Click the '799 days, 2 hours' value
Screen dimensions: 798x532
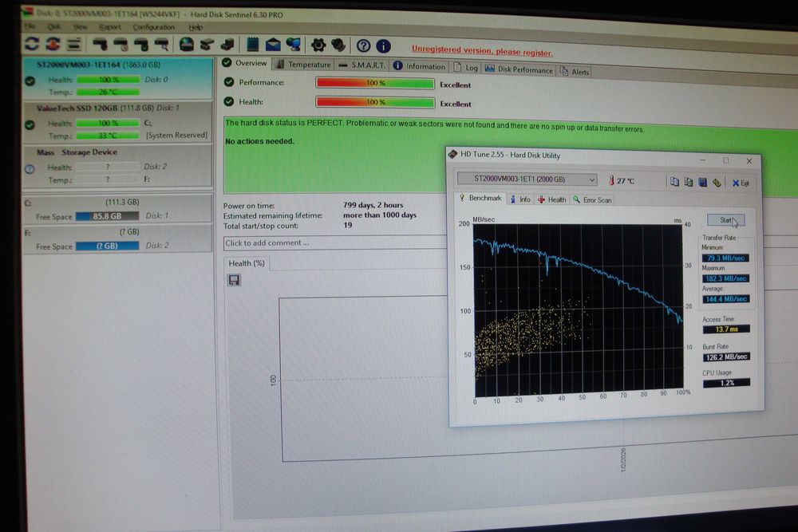click(x=373, y=205)
